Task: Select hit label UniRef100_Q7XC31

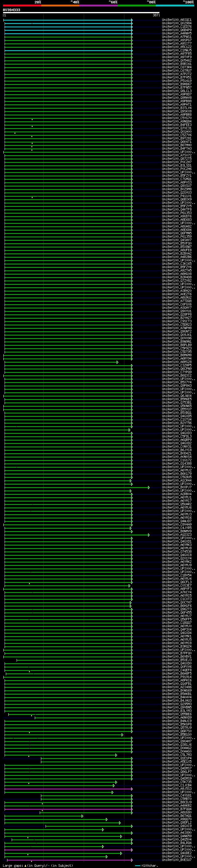Action: click(x=177, y=128)
